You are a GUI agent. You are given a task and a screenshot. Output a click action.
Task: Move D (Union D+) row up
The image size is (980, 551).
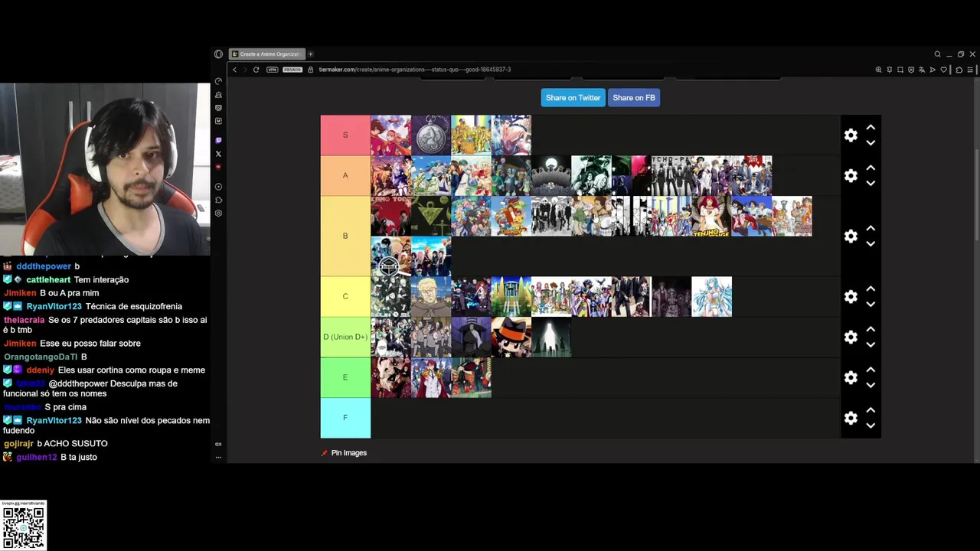click(871, 329)
